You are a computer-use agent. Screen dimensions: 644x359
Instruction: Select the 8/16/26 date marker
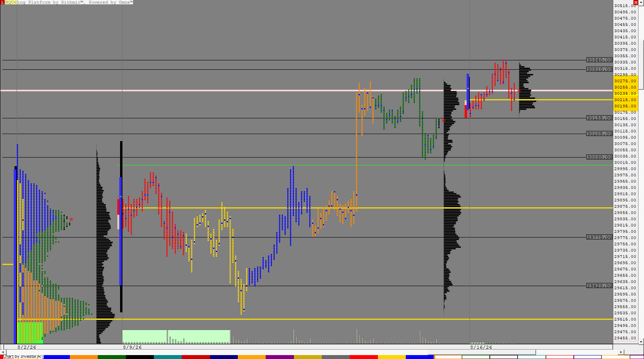coord(481,347)
